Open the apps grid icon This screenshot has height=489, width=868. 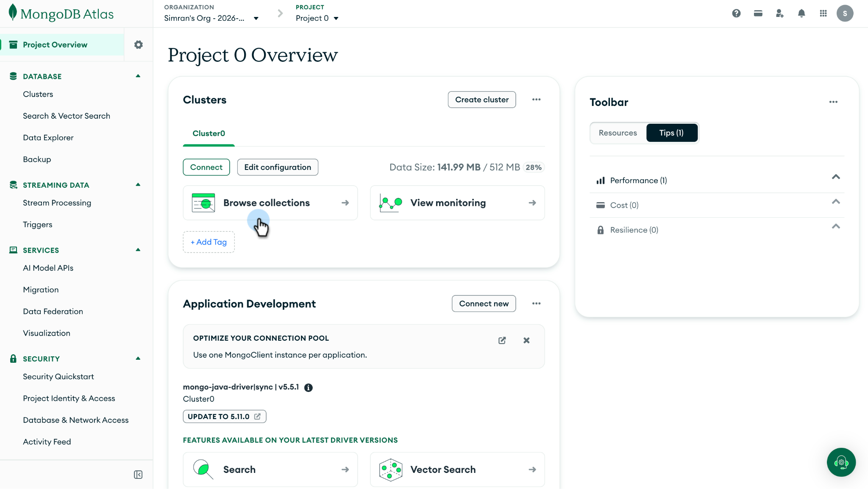(823, 14)
